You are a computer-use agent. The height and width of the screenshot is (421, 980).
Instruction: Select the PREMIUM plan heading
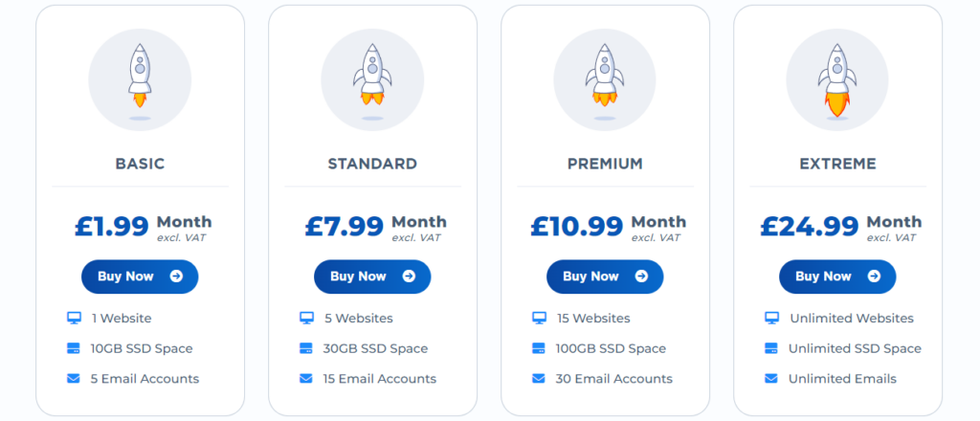pos(605,164)
